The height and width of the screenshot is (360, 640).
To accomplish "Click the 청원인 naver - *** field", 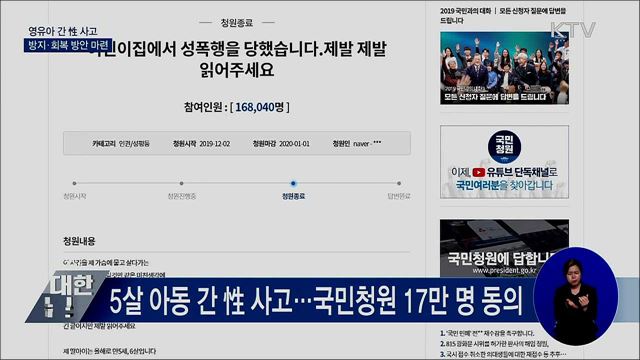I will [x=357, y=143].
